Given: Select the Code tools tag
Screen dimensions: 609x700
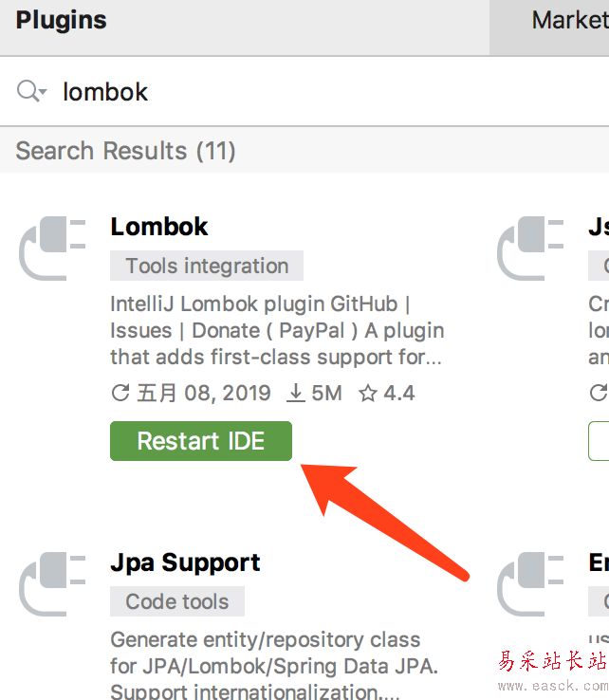Looking at the screenshot, I should point(177,601).
